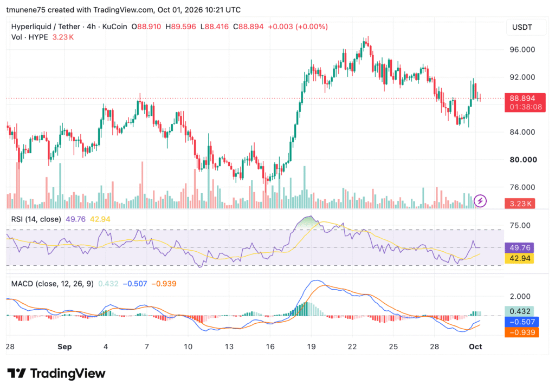
Task: Select the RSI (14, close) indicator legend
Action: 36,219
